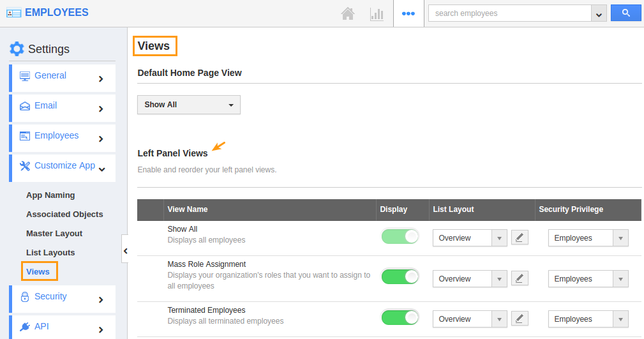Turn off Terminated Employees display toggle
The image size is (644, 339).
pos(400,317)
